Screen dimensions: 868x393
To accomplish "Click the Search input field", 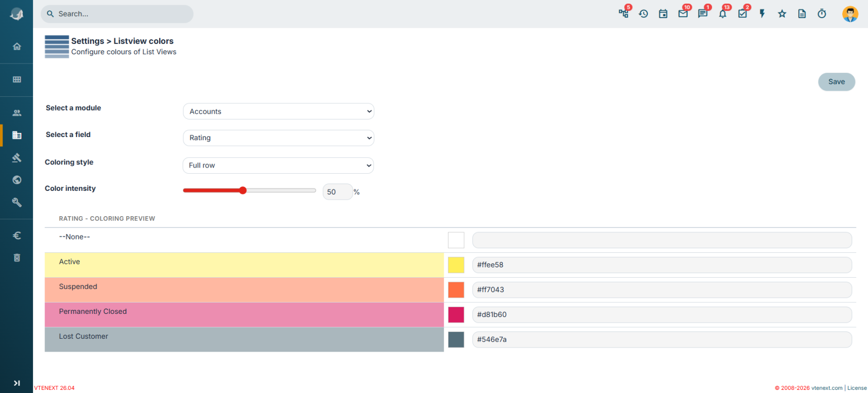I will [117, 14].
